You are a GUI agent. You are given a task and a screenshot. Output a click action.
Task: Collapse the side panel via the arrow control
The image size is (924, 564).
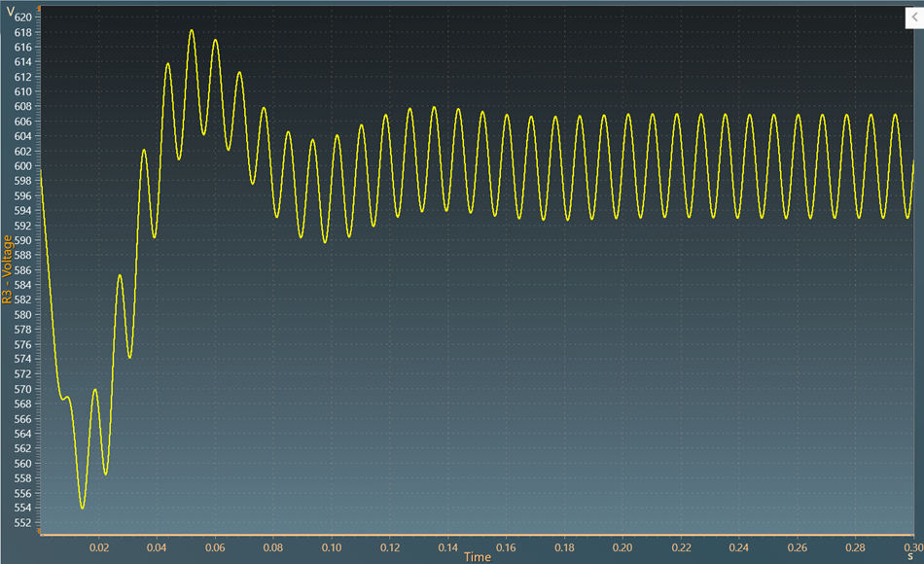[x=914, y=17]
